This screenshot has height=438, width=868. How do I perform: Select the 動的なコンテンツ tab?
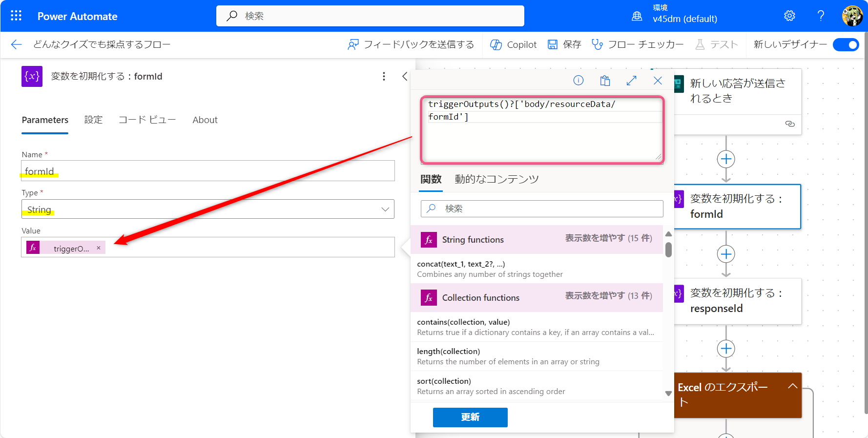click(x=496, y=179)
